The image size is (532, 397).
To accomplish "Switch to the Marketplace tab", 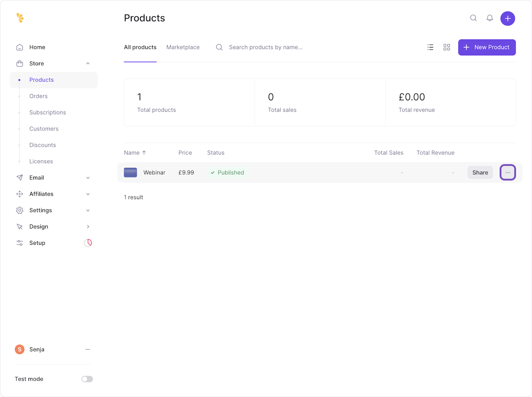I will tap(183, 47).
